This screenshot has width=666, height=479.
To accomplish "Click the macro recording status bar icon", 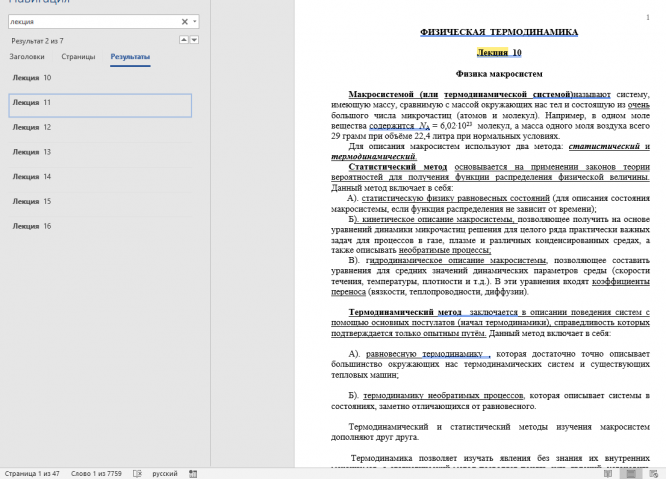I will (x=193, y=473).
